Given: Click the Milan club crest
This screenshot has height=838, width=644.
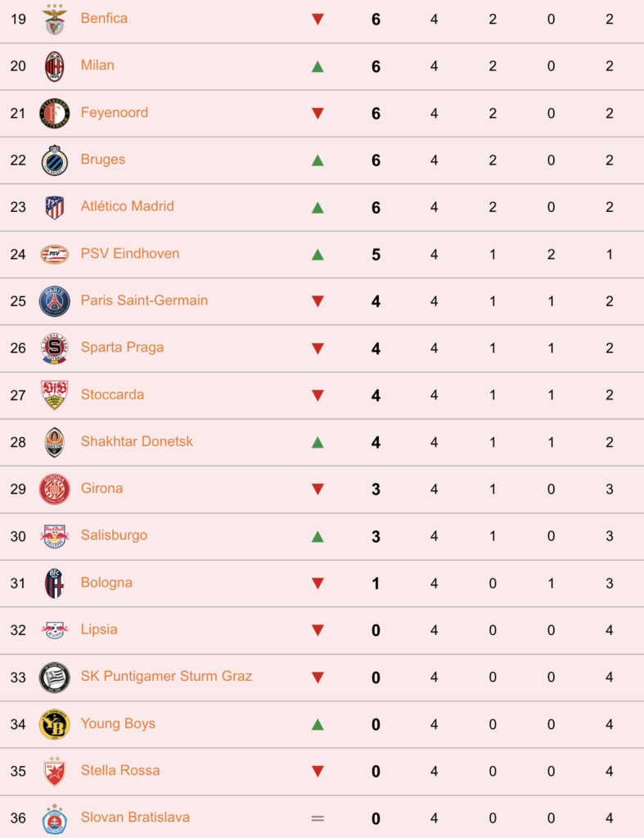Looking at the screenshot, I should [55, 66].
